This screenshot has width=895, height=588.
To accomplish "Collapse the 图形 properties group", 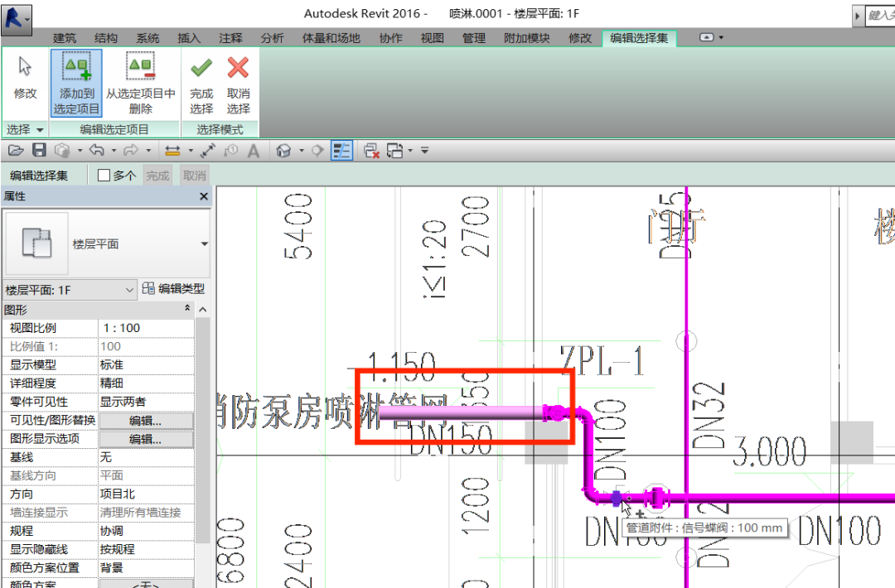I will 187,309.
